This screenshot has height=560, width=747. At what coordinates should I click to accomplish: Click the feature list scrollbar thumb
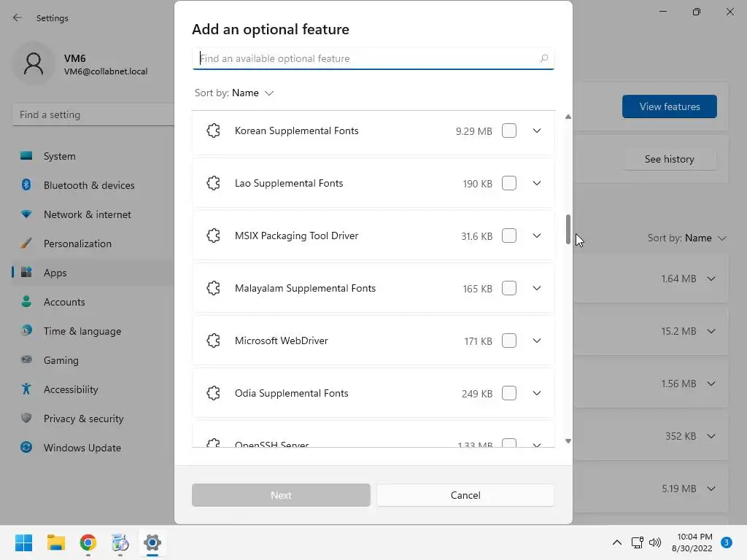tap(568, 230)
